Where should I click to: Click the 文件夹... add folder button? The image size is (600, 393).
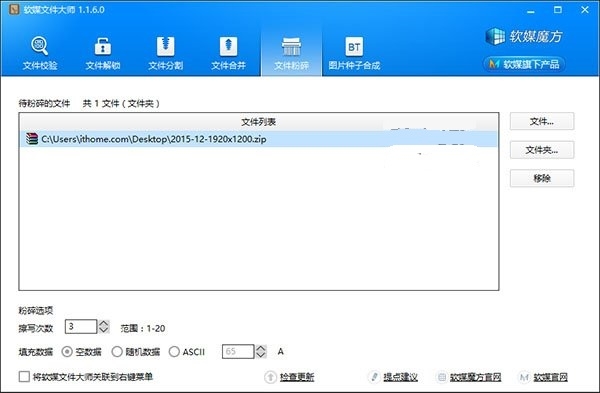coord(542,150)
